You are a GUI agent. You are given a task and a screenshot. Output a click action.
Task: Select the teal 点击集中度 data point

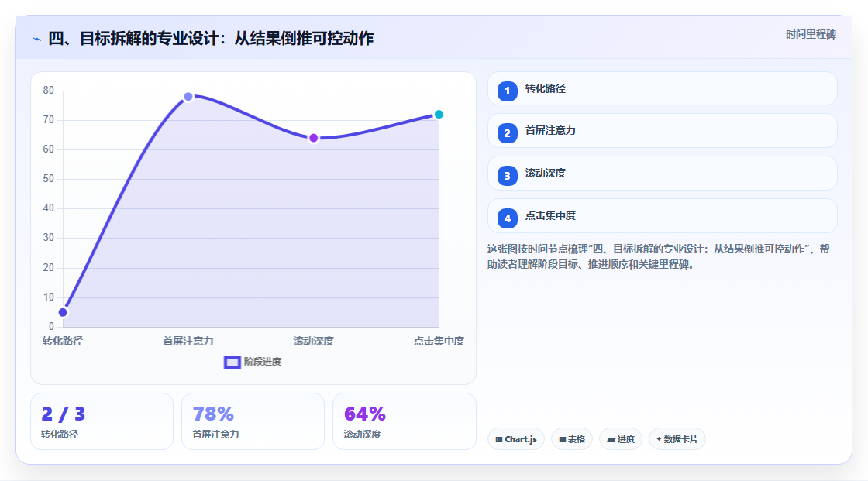coord(439,115)
